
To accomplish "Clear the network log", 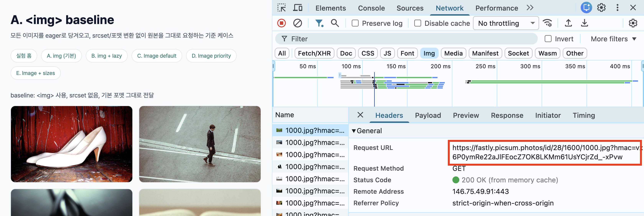I will (x=297, y=23).
